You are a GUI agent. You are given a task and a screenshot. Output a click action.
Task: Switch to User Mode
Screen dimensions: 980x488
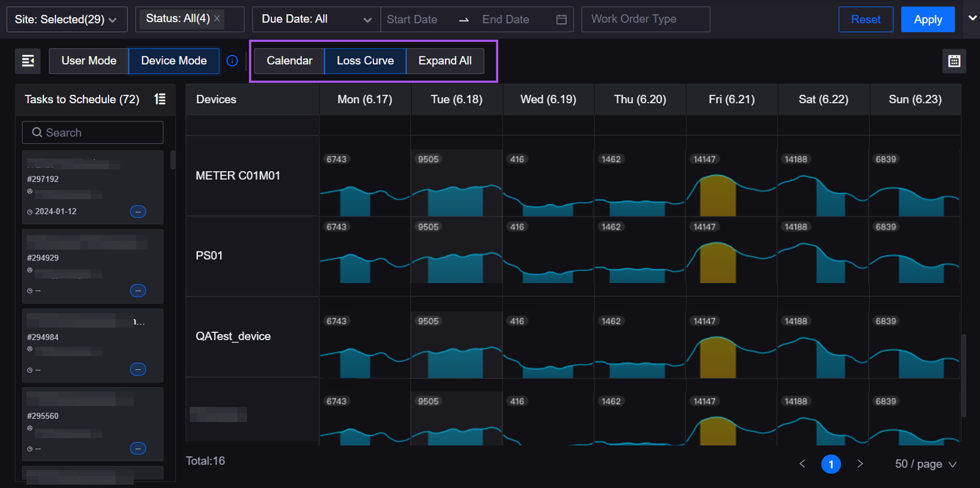click(89, 61)
